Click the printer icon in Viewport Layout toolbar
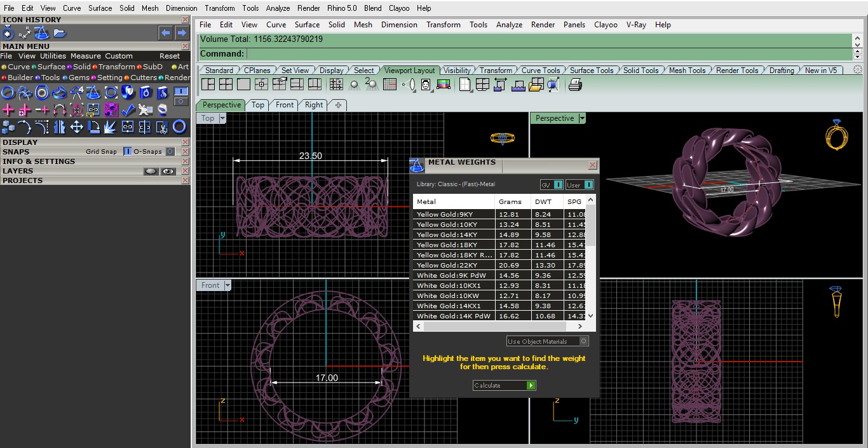 [575, 84]
